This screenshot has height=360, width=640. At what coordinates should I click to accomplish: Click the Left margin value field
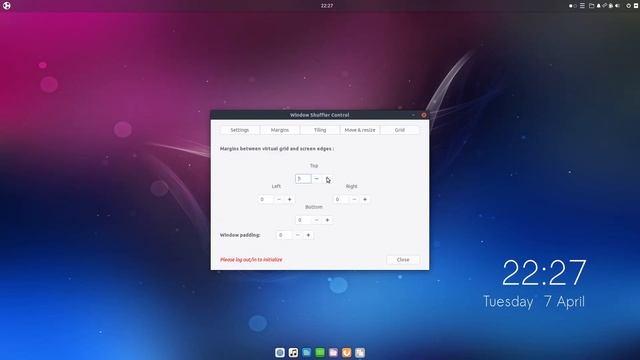click(266, 199)
